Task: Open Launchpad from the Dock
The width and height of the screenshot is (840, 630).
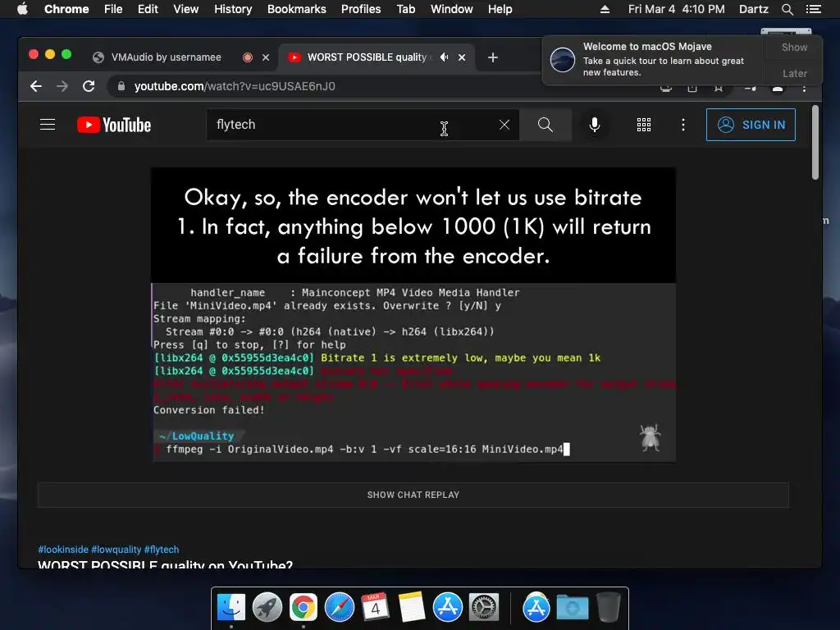Action: (x=267, y=608)
